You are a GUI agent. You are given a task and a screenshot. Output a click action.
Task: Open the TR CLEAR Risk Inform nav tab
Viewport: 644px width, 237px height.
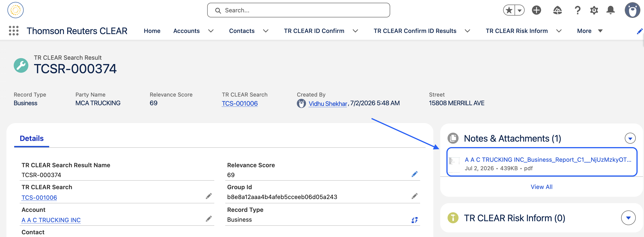tap(516, 31)
